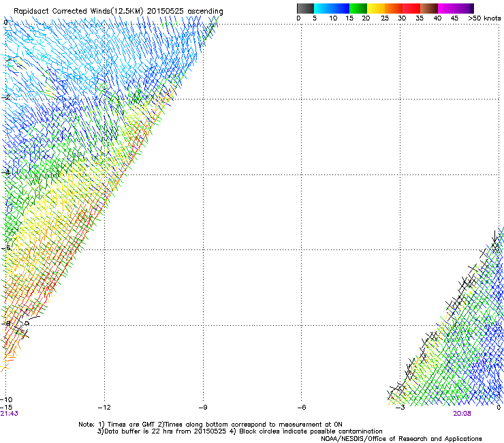
Task: Click the 'NOAA/NESDIS/Office of Research and Applications' credit
Action: coord(401,439)
